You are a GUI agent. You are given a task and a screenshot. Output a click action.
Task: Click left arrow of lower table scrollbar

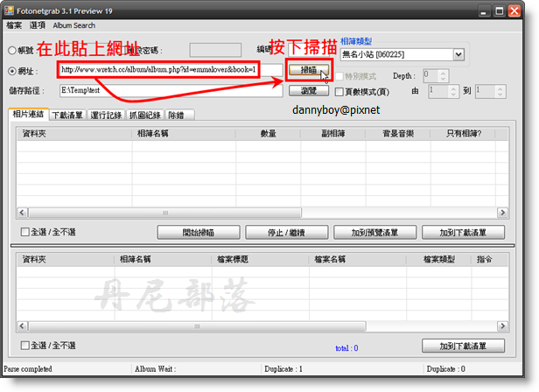point(22,326)
